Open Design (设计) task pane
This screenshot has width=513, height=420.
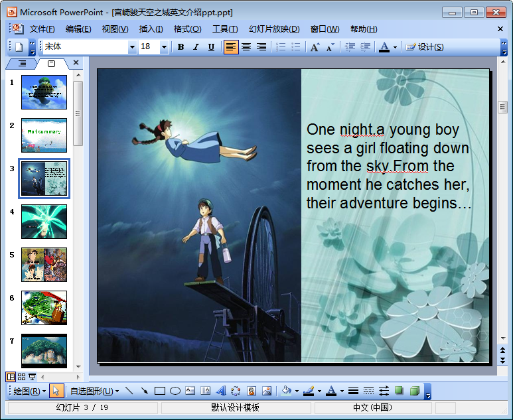pyautogui.click(x=425, y=47)
